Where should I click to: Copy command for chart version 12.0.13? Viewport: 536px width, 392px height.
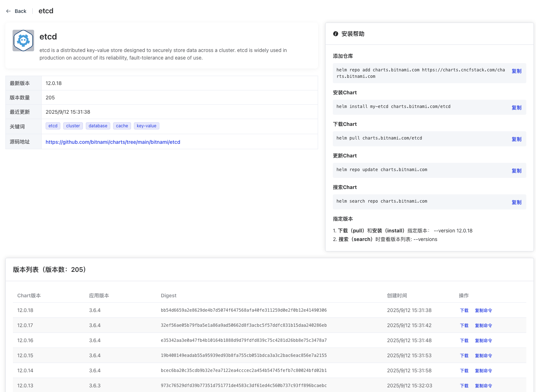coord(483,386)
